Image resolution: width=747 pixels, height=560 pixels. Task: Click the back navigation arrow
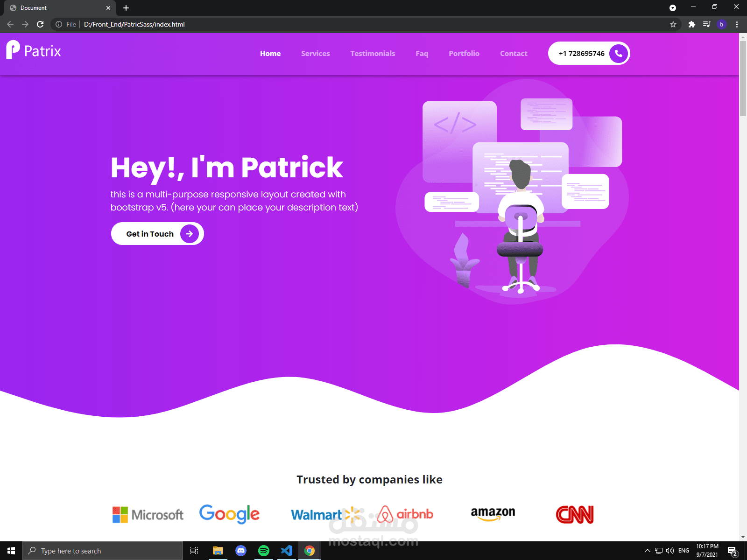tap(10, 24)
